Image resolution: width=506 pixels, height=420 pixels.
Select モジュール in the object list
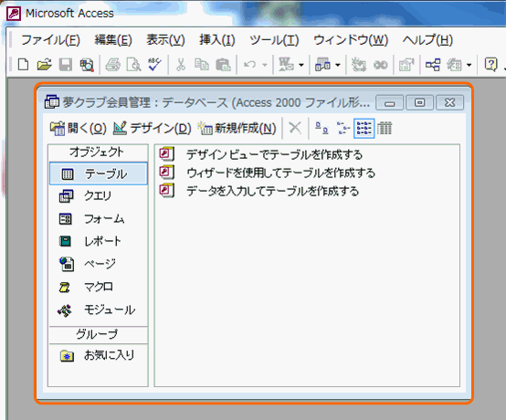click(99, 310)
